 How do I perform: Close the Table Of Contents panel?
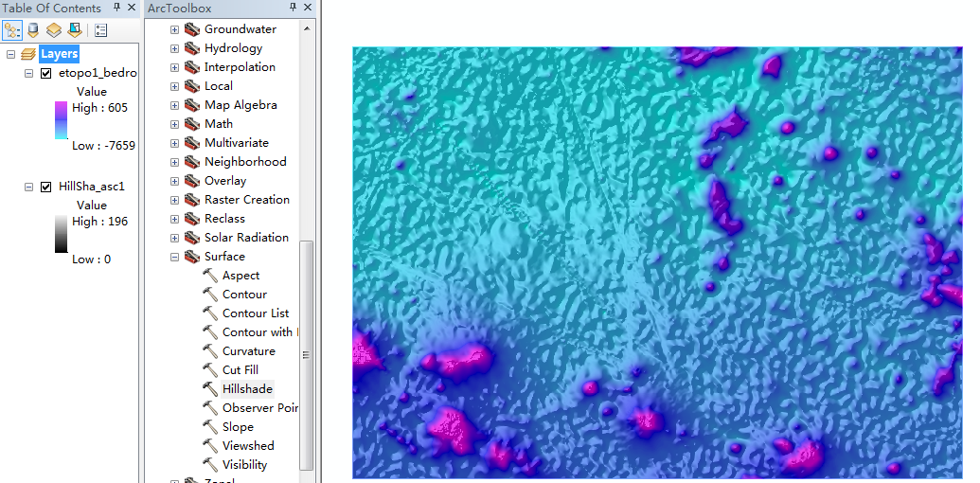[x=132, y=8]
